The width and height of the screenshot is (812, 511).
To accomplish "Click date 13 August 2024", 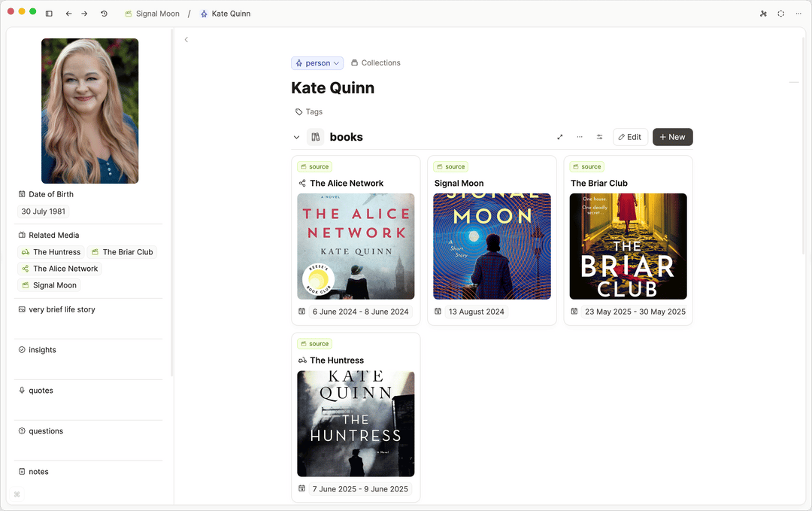I will tap(477, 312).
